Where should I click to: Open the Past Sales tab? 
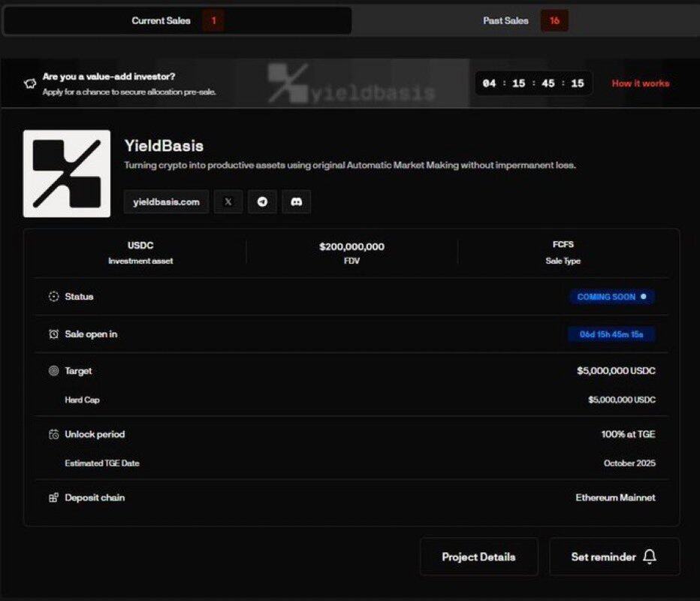click(x=526, y=20)
